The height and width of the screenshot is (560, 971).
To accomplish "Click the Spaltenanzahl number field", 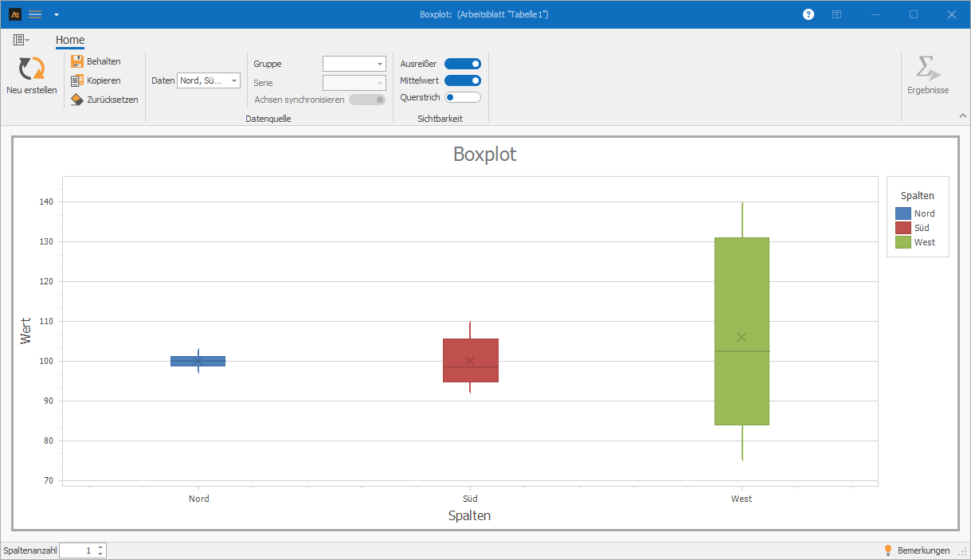I will (78, 550).
